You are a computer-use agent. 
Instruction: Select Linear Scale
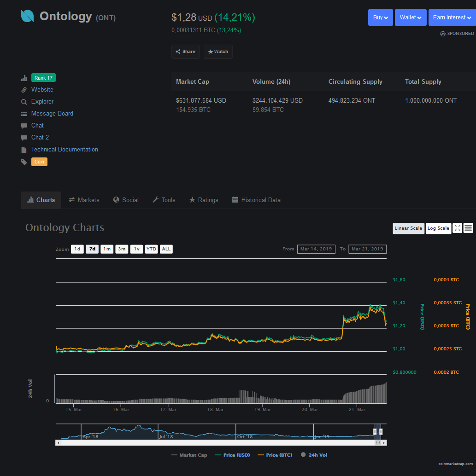[x=408, y=228]
